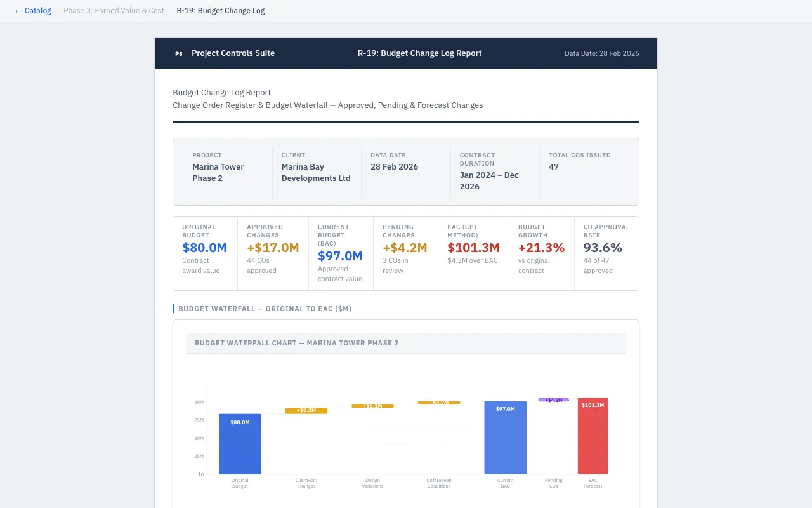The height and width of the screenshot is (508, 812).
Task: Click the +$8.2M Client-Dir. Changes bar
Action: (x=306, y=411)
